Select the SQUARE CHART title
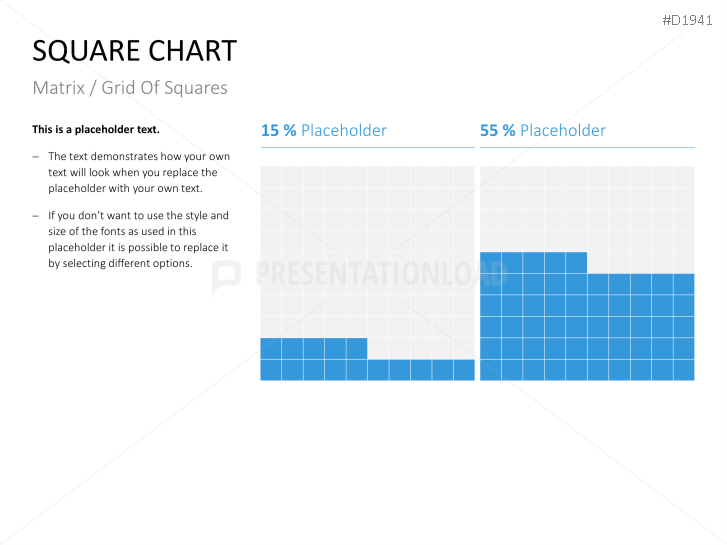727x545 pixels. coord(135,51)
